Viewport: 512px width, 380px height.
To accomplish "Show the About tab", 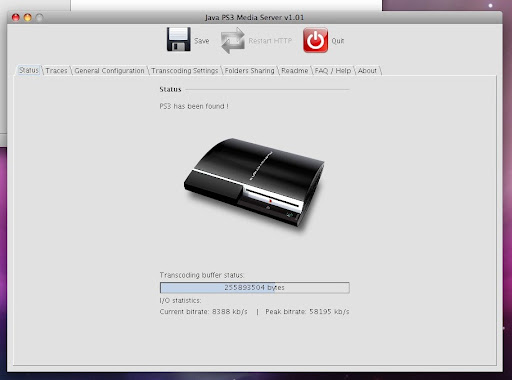I will pyautogui.click(x=367, y=71).
